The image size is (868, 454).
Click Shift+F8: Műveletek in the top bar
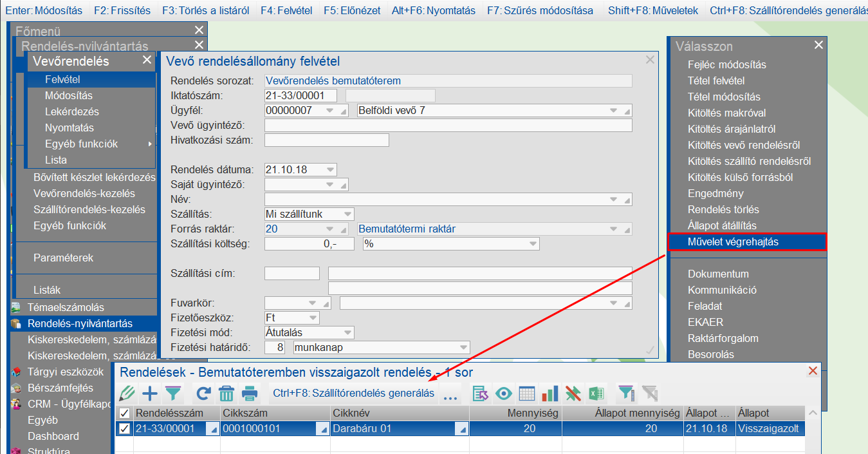653,10
